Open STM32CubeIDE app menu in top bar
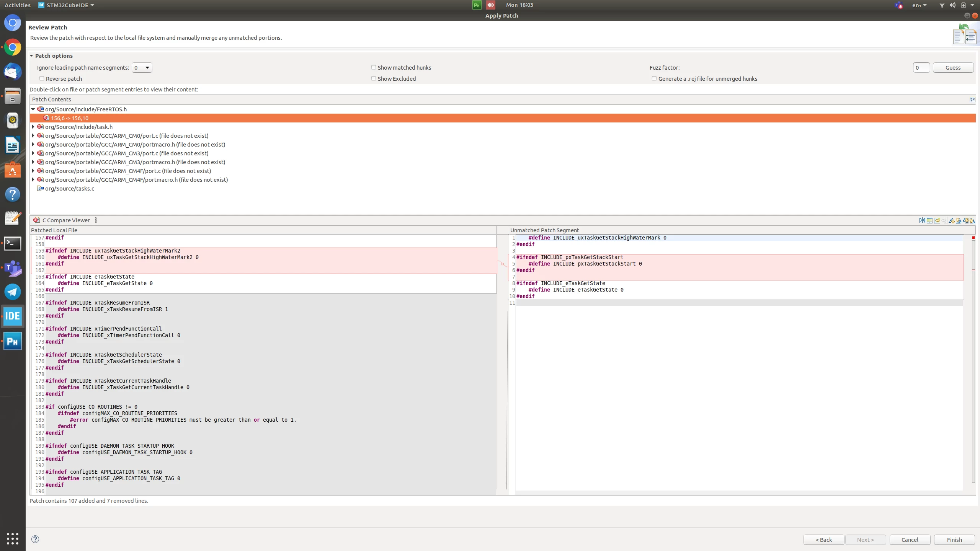 (66, 5)
